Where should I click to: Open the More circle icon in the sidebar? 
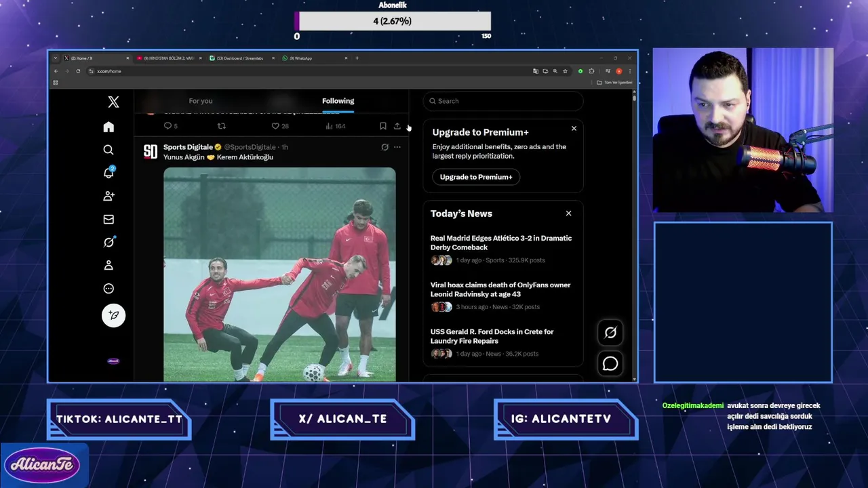[108, 288]
